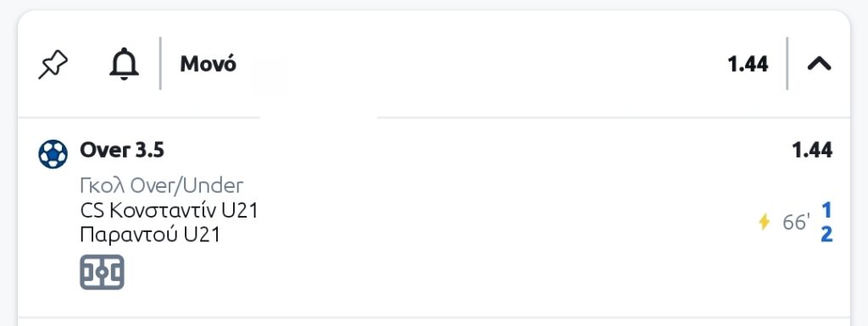Image resolution: width=868 pixels, height=326 pixels.
Task: Click the soccer ball sport icon
Action: point(53,154)
